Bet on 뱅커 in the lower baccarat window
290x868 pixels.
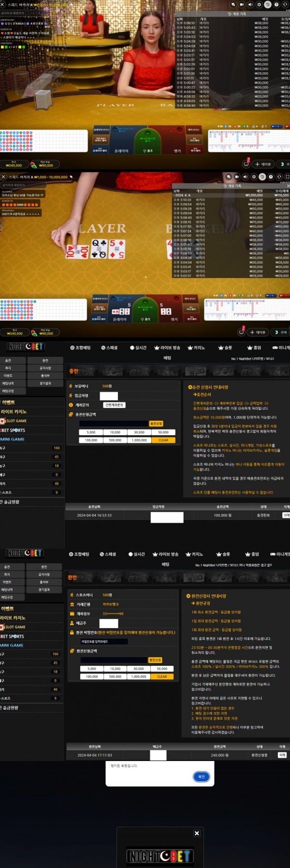pos(171,310)
